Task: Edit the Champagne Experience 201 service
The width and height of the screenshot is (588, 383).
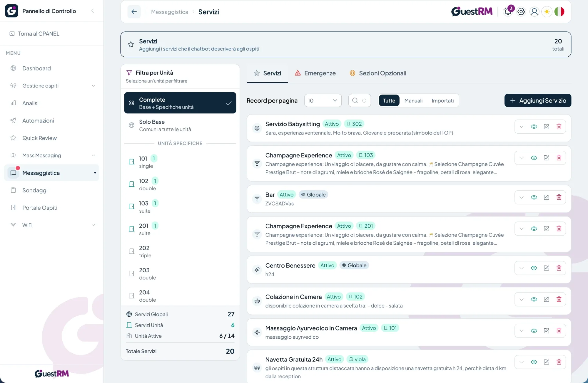Action: pyautogui.click(x=547, y=229)
